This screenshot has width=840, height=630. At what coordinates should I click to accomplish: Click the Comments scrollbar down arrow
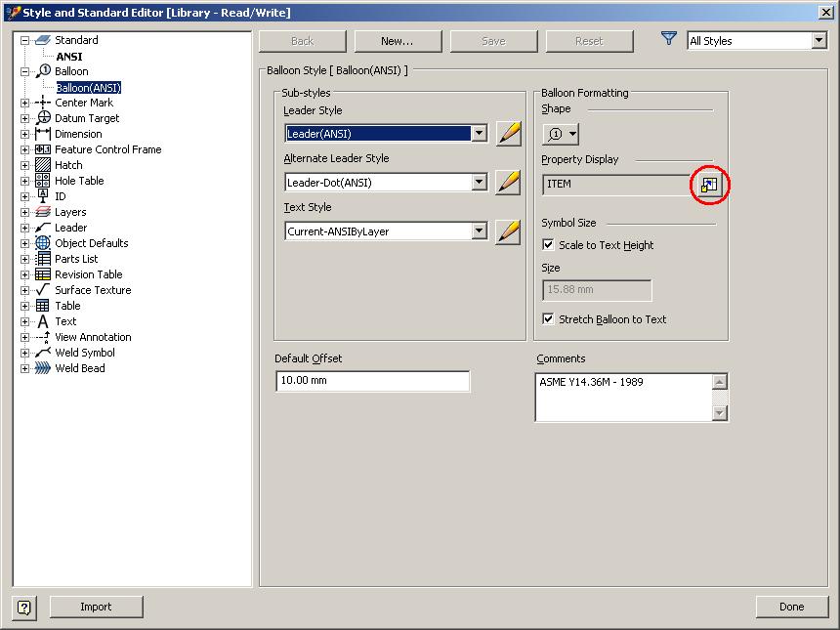[x=720, y=413]
